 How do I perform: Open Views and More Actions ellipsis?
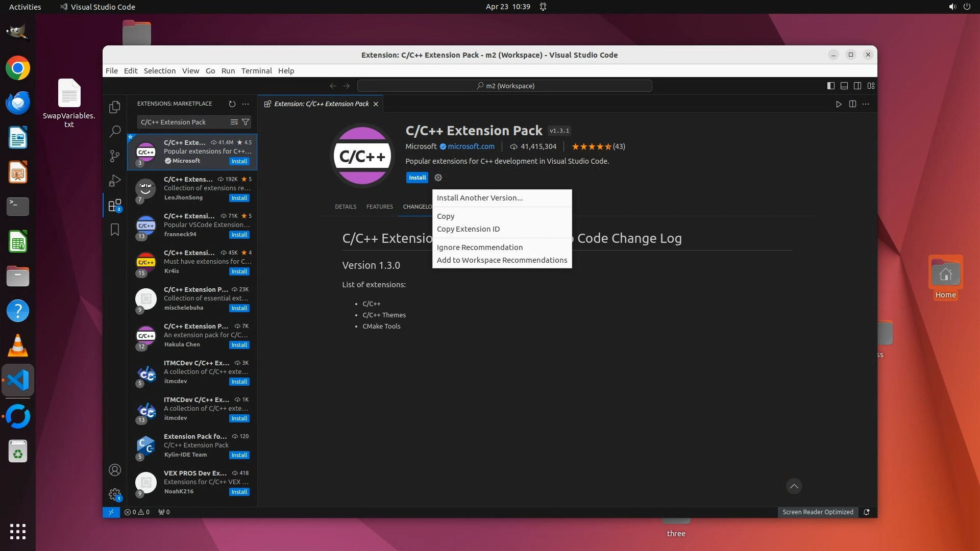246,104
